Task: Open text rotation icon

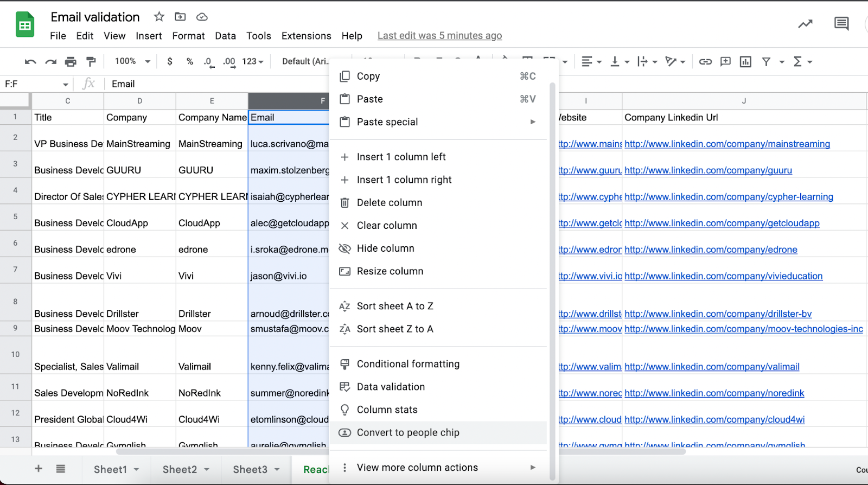Action: tap(671, 62)
